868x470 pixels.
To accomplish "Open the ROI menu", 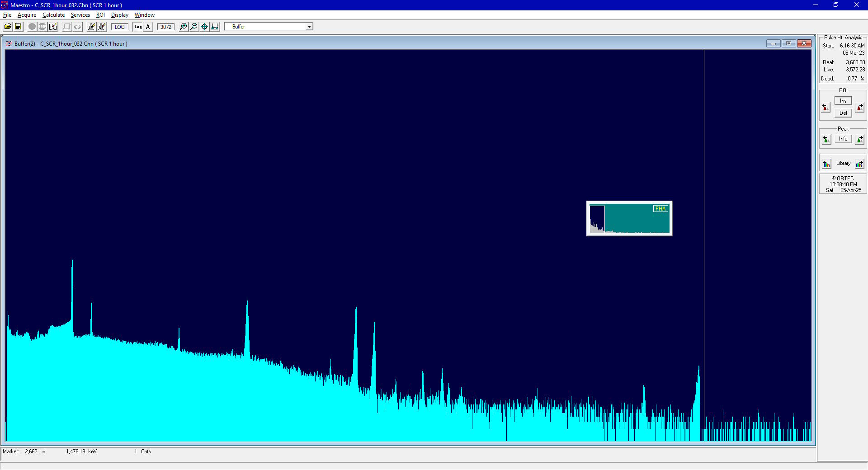I will (x=100, y=15).
